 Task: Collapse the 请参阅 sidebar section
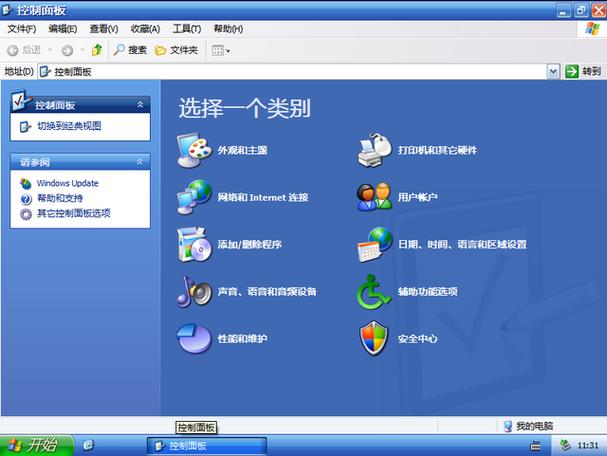click(139, 162)
